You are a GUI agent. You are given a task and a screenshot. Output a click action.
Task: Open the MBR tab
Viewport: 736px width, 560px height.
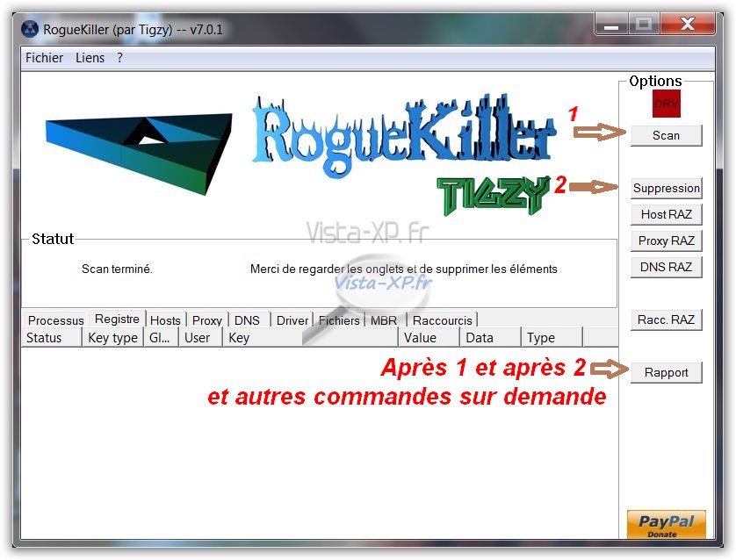tap(384, 320)
